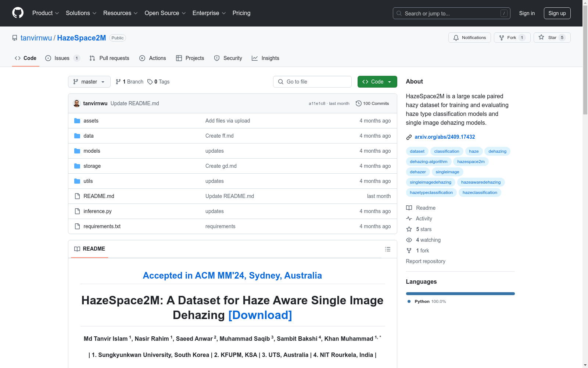Expand the Solutions menu
This screenshot has height=368, width=588.
[81, 13]
